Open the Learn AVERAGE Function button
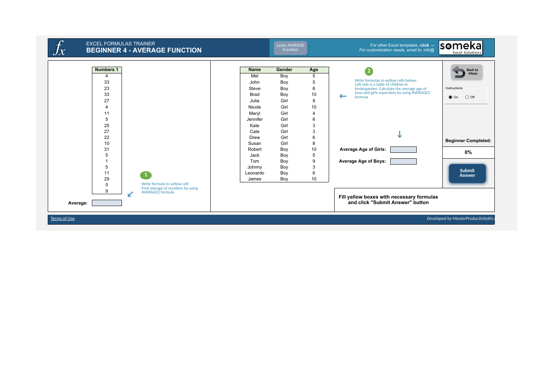Viewport: 554px width, 392px height. pos(290,48)
